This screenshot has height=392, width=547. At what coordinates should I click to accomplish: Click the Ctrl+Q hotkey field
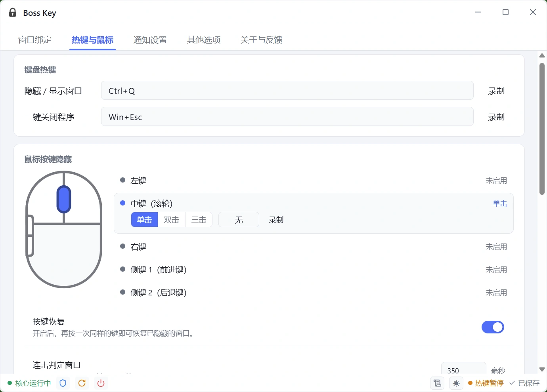click(x=287, y=90)
